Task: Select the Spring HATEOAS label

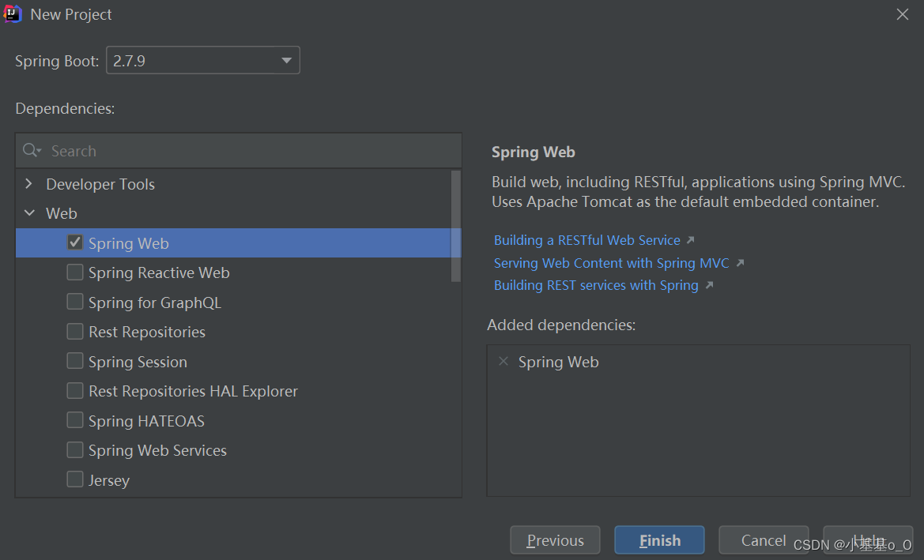Action: click(x=146, y=421)
